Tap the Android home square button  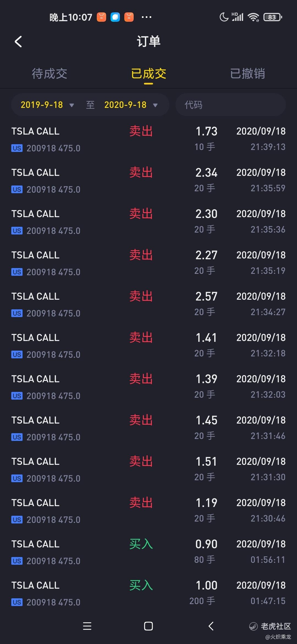148,626
